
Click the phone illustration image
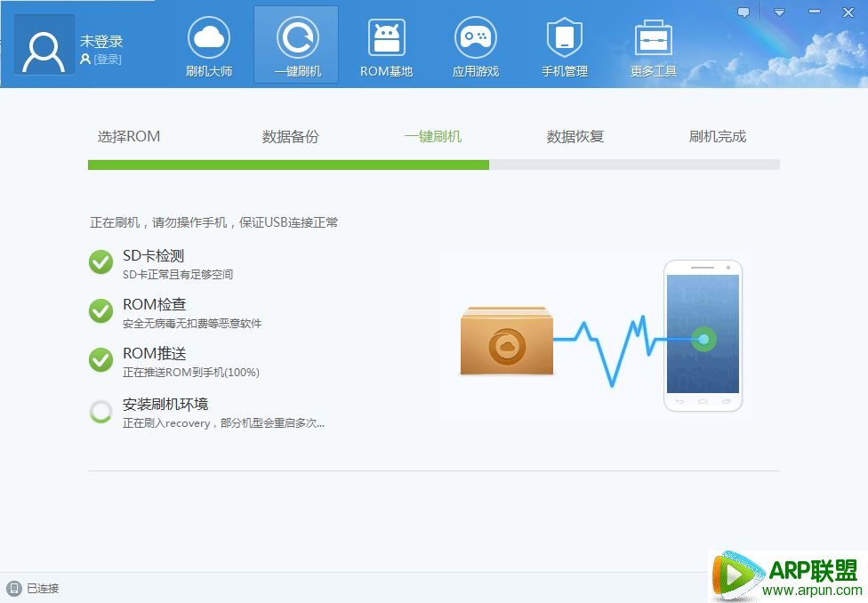point(703,335)
